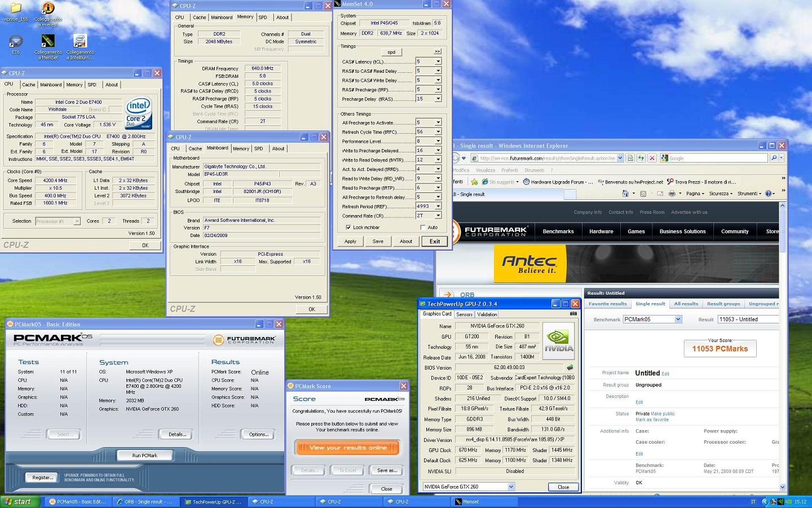
Task: Click Apply button in MemSet
Action: pos(350,241)
